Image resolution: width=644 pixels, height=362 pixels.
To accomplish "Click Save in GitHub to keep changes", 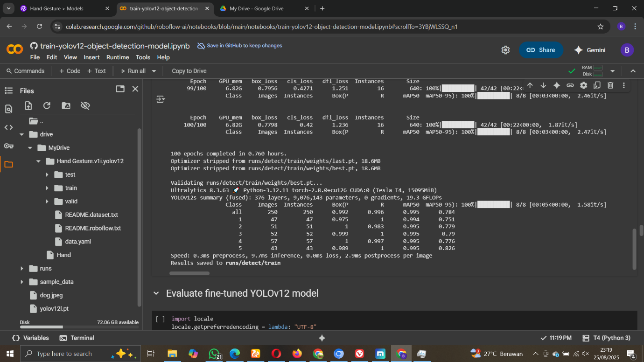I will (x=240, y=46).
